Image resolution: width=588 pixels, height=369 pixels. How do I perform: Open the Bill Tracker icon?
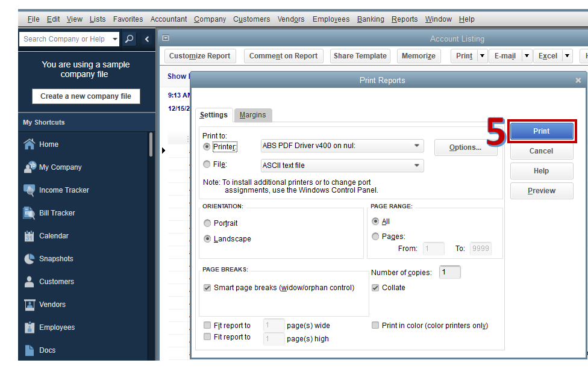click(30, 212)
